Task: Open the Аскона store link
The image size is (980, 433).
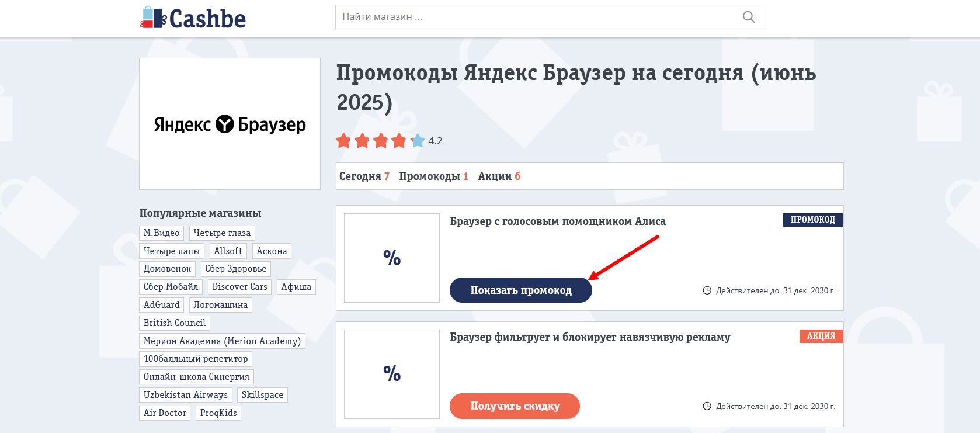Action: tap(272, 251)
